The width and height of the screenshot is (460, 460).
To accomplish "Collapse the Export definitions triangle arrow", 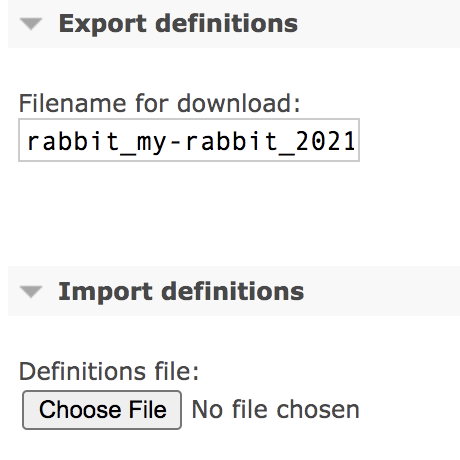I will point(31,24).
